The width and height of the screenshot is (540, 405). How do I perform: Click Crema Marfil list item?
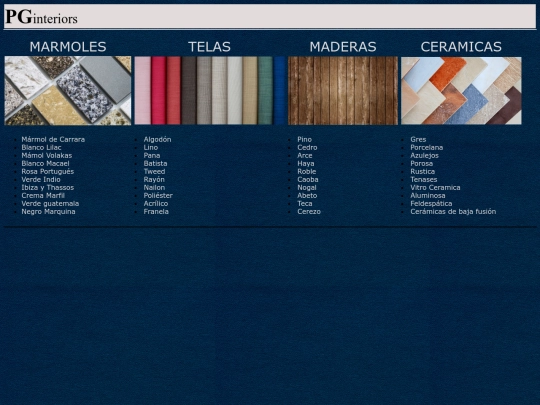43,196
